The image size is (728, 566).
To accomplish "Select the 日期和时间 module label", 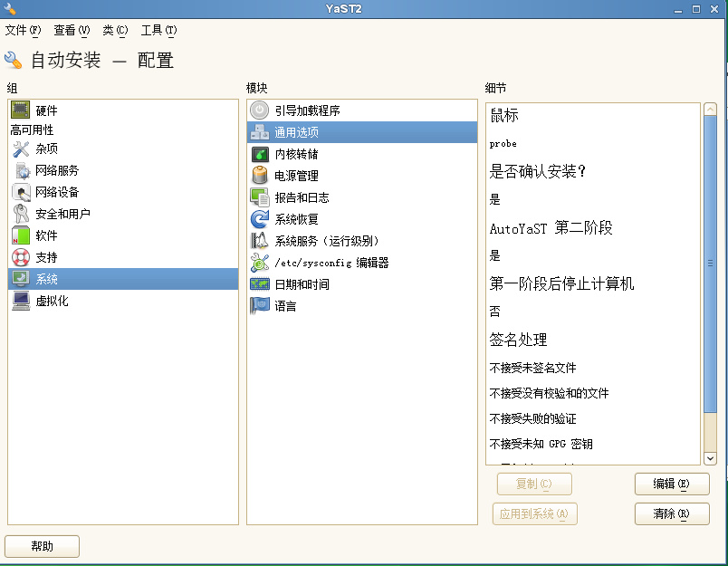I will [x=302, y=284].
